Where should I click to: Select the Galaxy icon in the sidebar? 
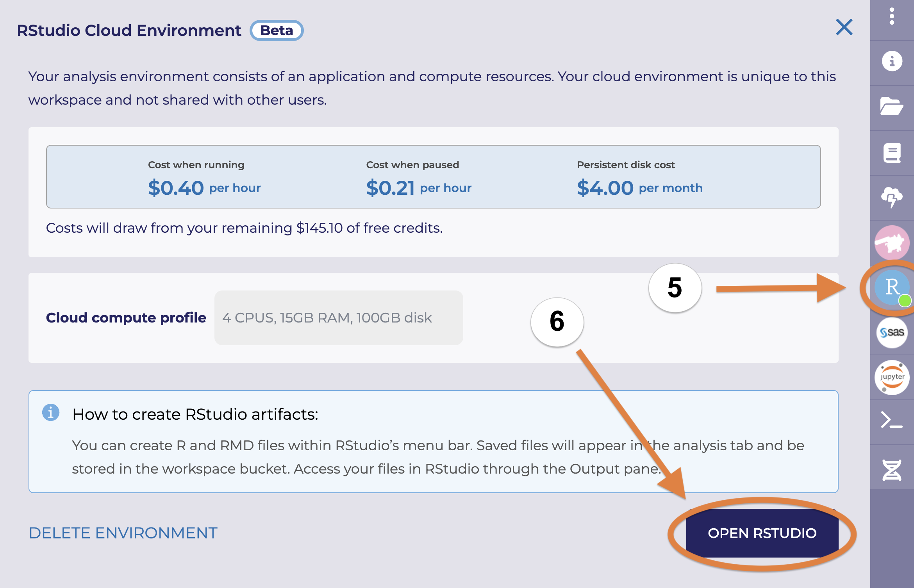pos(892,242)
